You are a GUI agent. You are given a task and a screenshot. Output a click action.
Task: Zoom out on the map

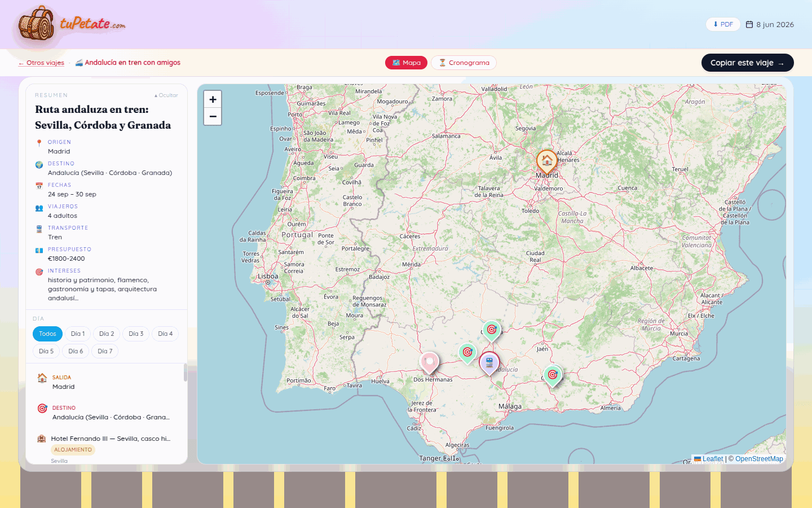213,116
